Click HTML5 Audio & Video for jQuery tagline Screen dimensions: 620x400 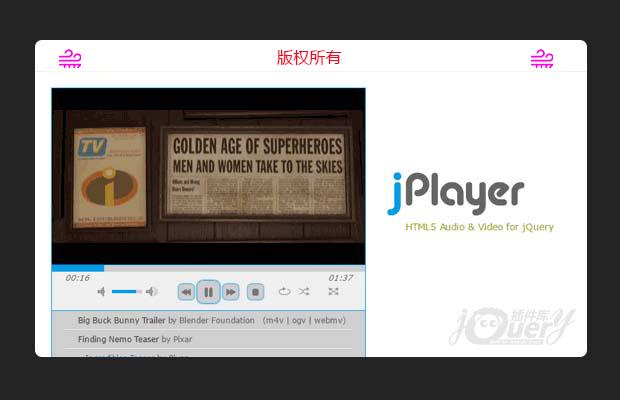coord(479,227)
